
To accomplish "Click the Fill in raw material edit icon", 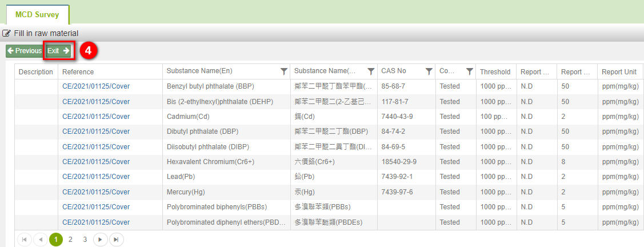I will coord(7,33).
